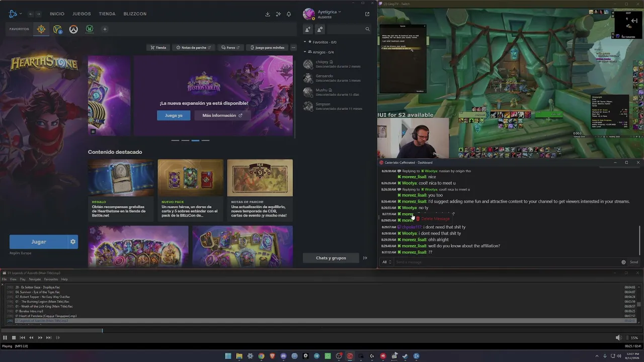Open the Foros link
644x362 pixels.
(230, 48)
